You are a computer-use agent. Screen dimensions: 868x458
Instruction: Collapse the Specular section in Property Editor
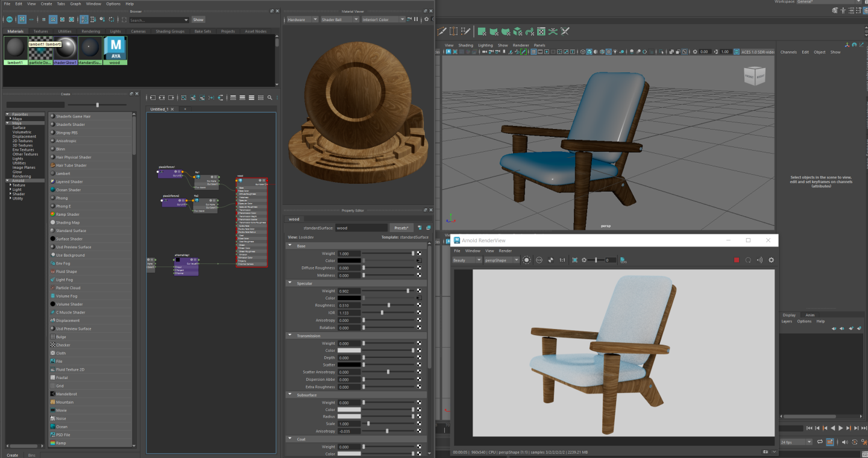(289, 283)
